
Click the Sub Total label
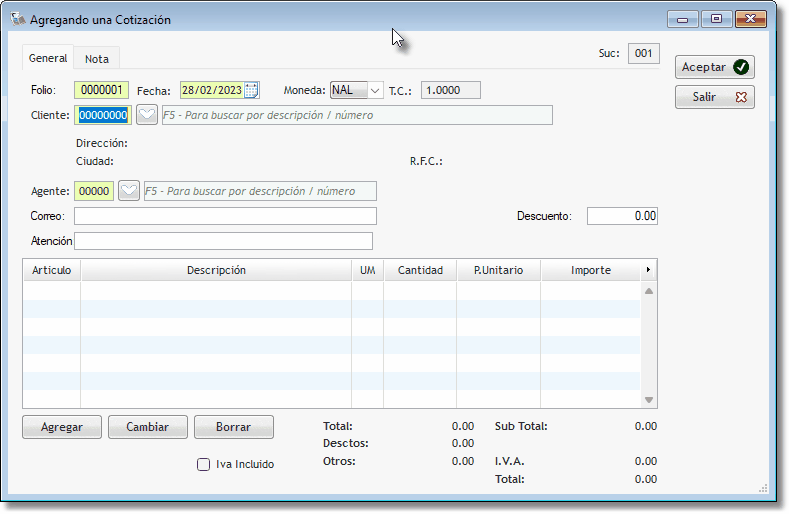coord(521,426)
